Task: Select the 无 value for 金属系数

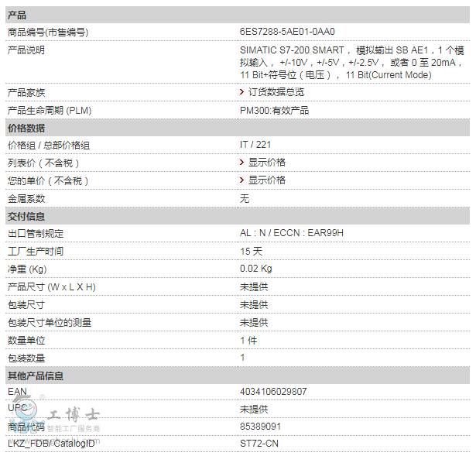Action: click(245, 198)
